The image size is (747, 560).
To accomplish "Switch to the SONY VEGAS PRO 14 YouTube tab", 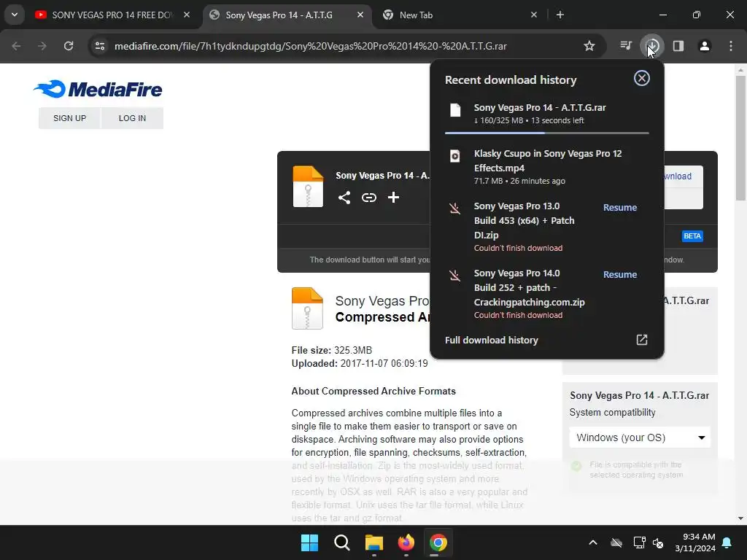I will [x=112, y=15].
